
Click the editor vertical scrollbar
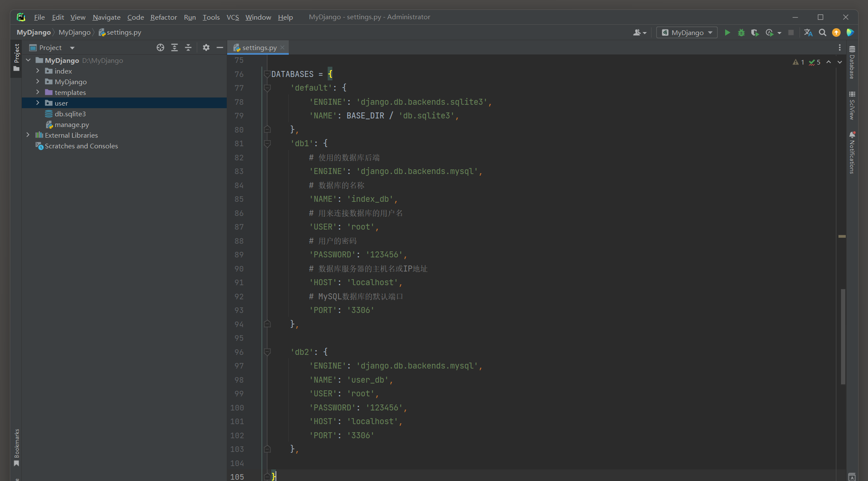843,336
